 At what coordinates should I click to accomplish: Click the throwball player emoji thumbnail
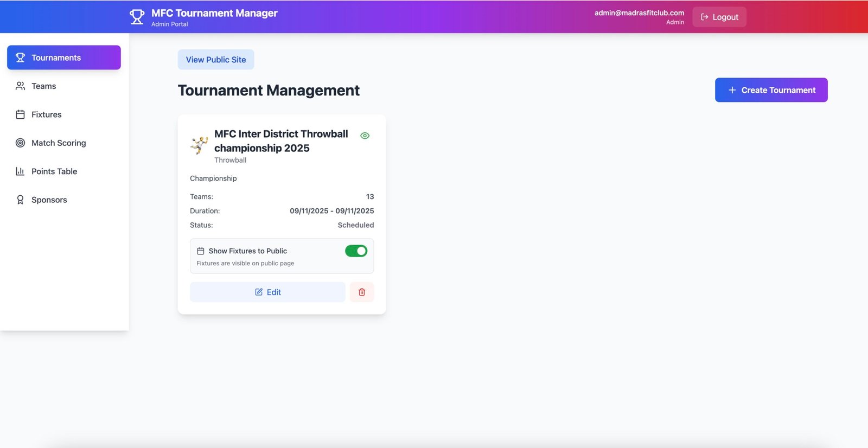coord(199,145)
